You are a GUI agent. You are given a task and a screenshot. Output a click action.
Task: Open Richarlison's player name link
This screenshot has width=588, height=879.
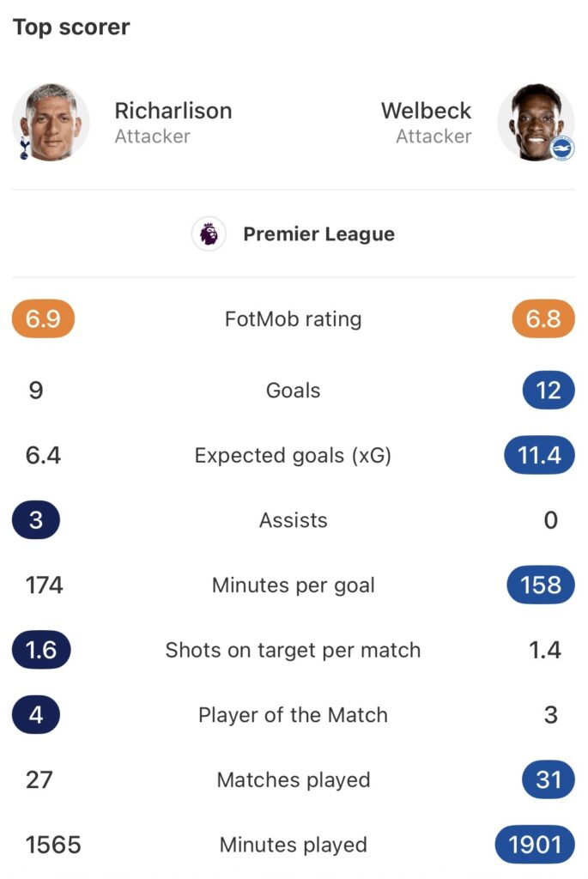[x=173, y=111]
